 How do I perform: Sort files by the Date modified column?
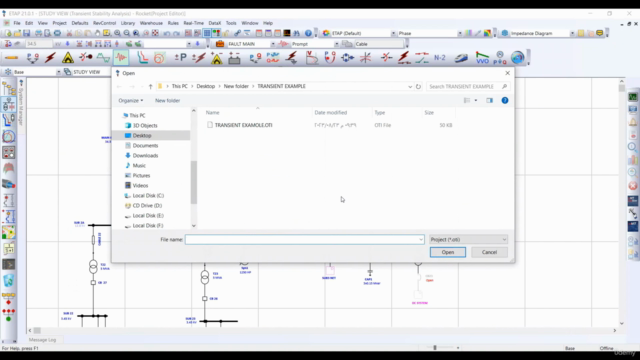pos(331,112)
